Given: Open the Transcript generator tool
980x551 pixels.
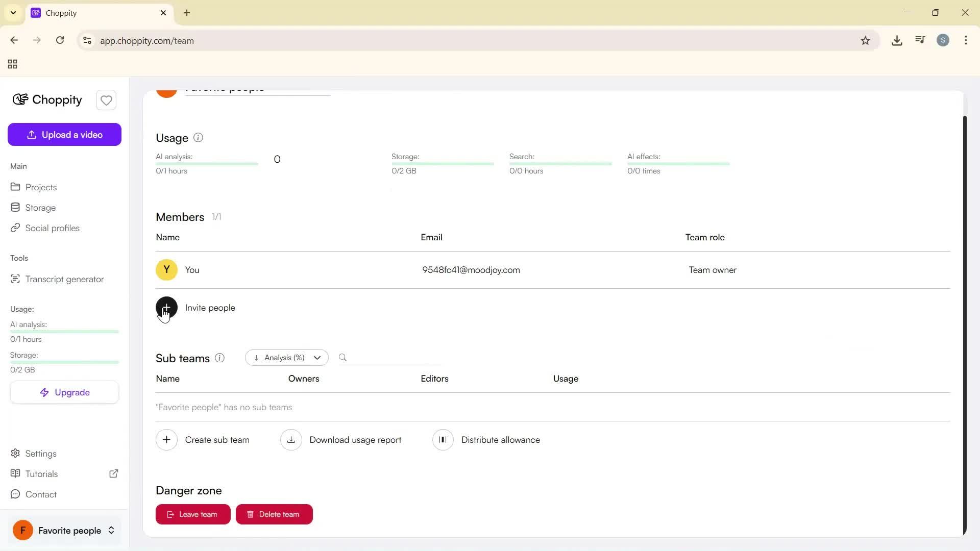Looking at the screenshot, I should [64, 279].
